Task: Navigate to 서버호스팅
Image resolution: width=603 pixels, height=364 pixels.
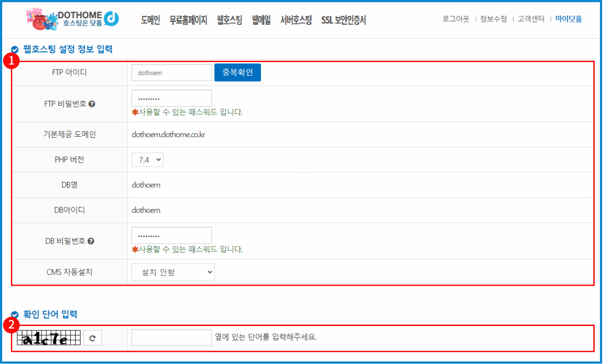Action: coord(296,20)
